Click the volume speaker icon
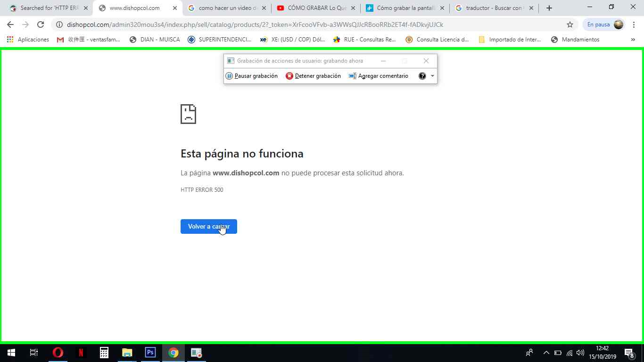The height and width of the screenshot is (362, 644). (580, 353)
